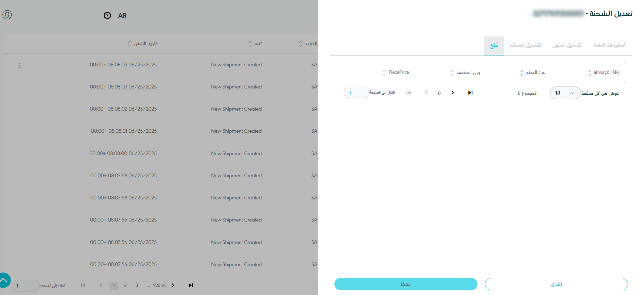
Task: Click the حفظ save button
Action: point(406,284)
